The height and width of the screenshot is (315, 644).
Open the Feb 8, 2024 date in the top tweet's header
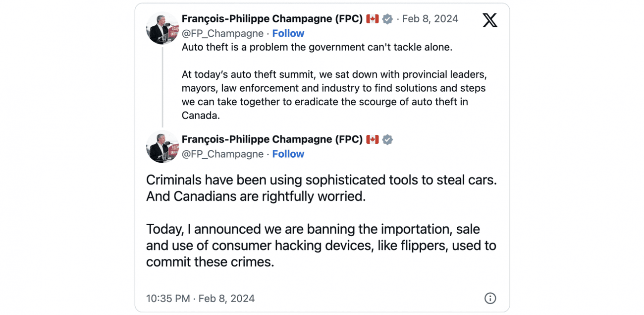430,19
